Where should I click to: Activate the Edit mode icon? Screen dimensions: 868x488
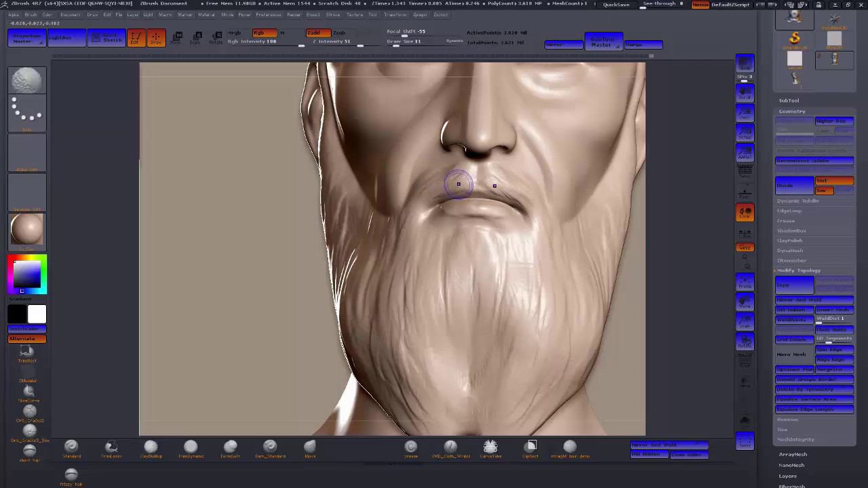[136, 38]
